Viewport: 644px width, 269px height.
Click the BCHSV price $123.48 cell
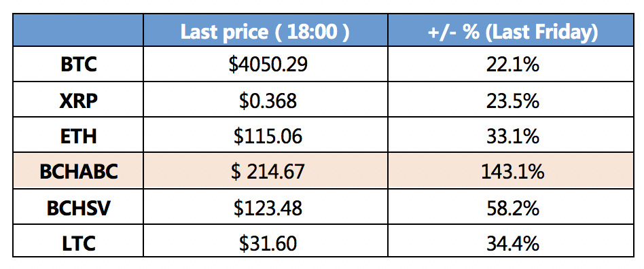pyautogui.click(x=266, y=207)
